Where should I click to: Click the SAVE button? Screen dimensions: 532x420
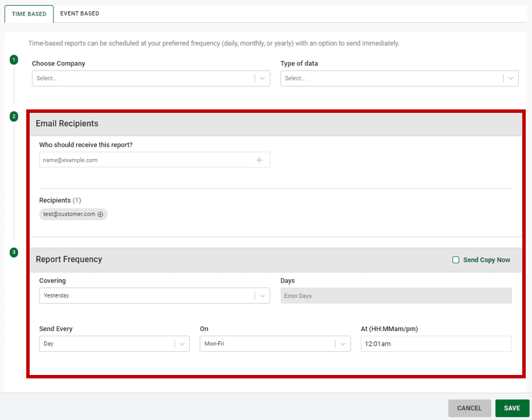[x=511, y=408]
